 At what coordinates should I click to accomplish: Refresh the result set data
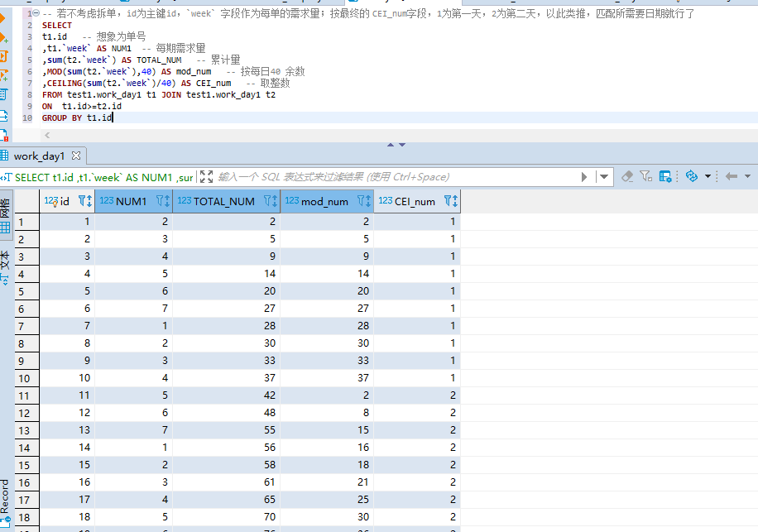point(692,176)
